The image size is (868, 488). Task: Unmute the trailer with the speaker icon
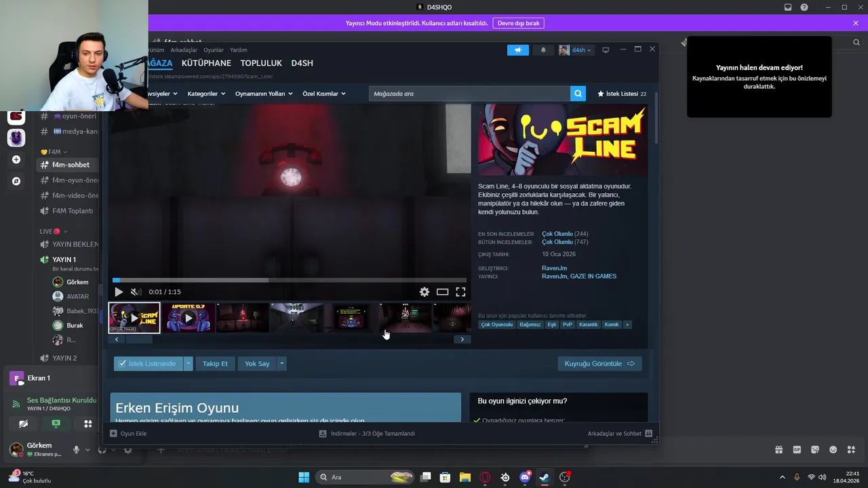pyautogui.click(x=136, y=292)
